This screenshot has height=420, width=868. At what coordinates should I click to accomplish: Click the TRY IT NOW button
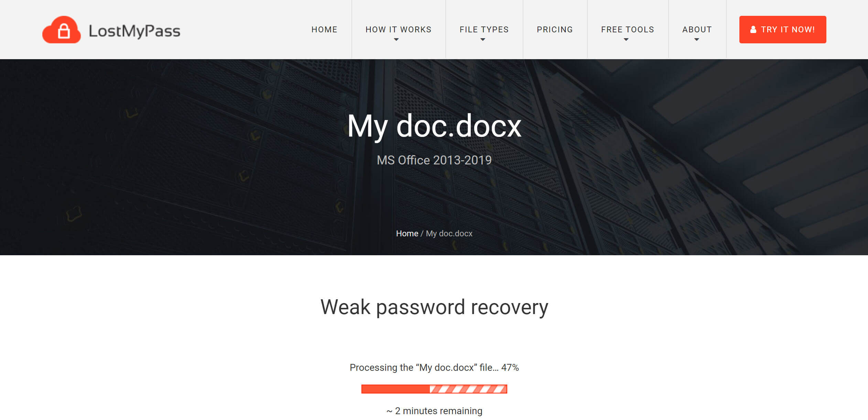point(783,29)
